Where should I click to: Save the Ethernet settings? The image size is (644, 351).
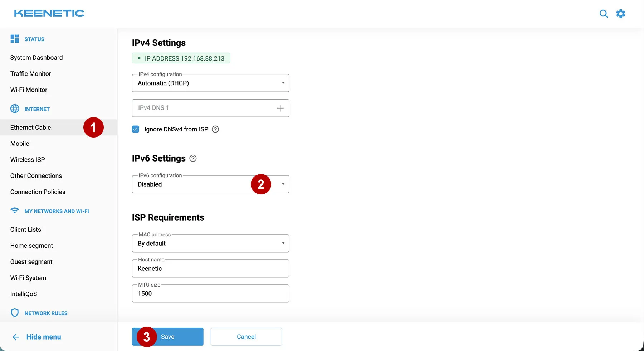[x=167, y=337]
